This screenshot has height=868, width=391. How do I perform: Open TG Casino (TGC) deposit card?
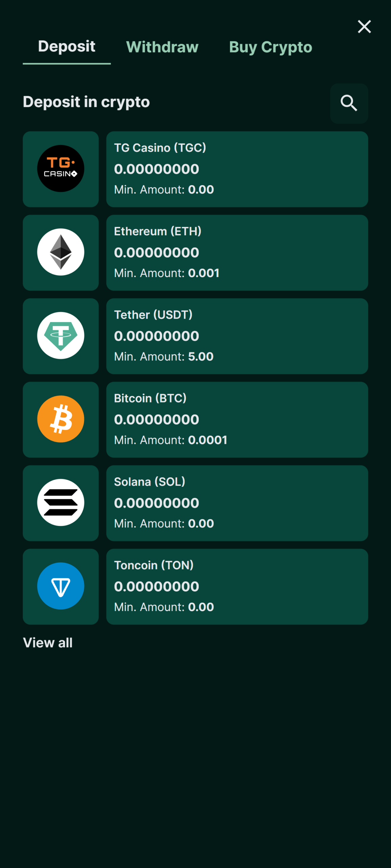tap(237, 169)
